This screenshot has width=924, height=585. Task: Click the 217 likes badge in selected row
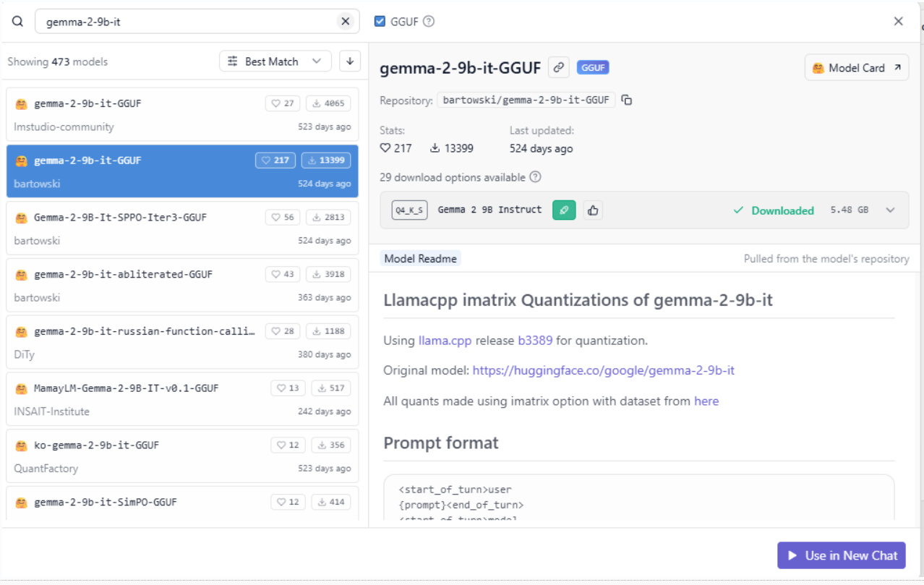point(275,160)
